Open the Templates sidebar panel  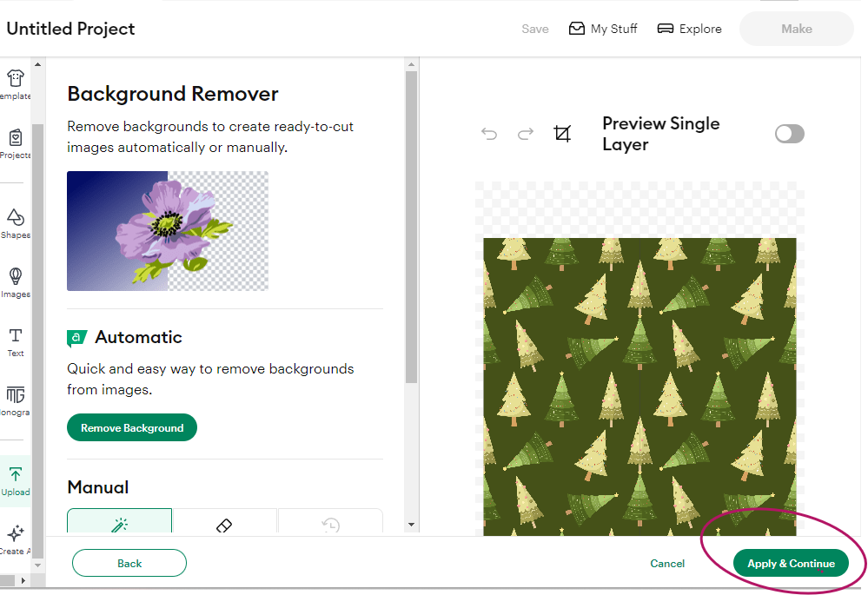pos(15,84)
